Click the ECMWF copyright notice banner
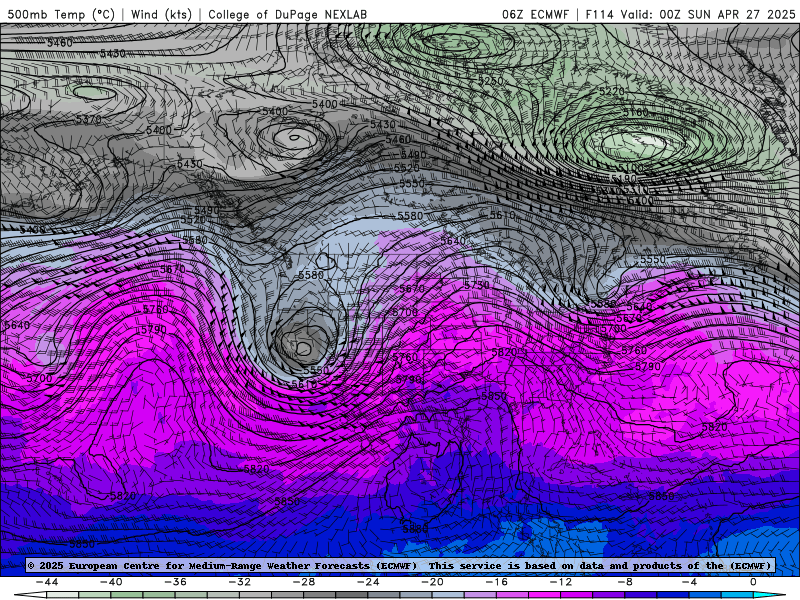This screenshot has width=800, height=600. tap(400, 565)
